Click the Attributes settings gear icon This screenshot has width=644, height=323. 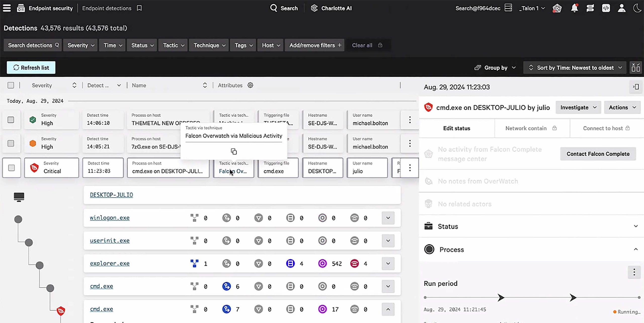pyautogui.click(x=250, y=85)
